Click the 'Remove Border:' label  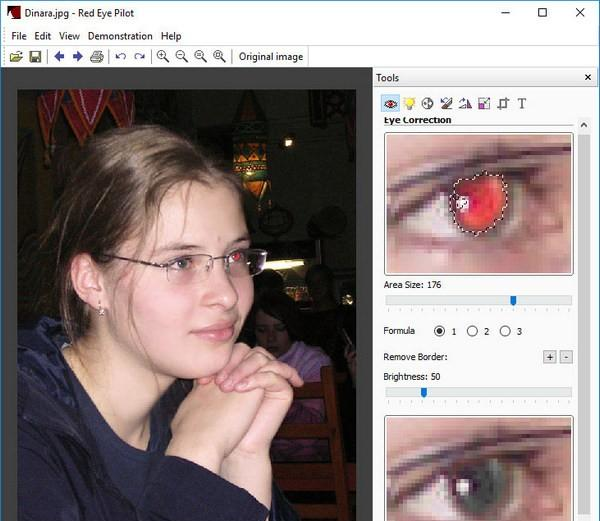tap(416, 357)
